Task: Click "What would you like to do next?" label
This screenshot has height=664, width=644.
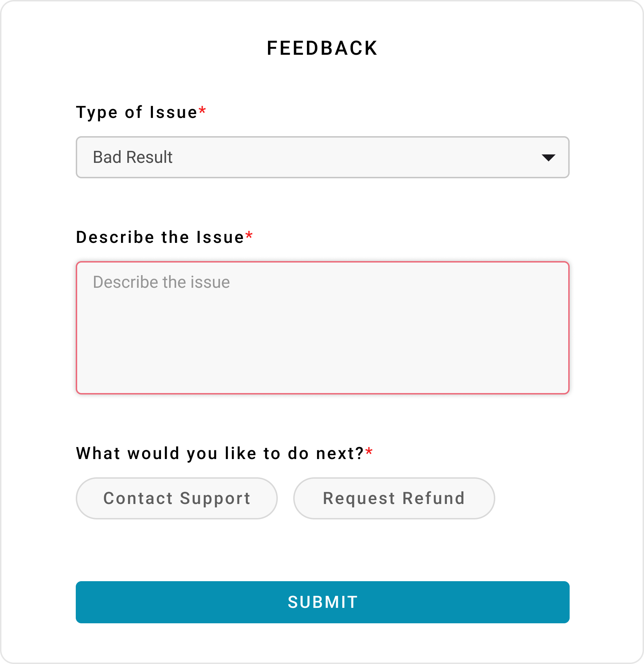Action: coord(220,453)
